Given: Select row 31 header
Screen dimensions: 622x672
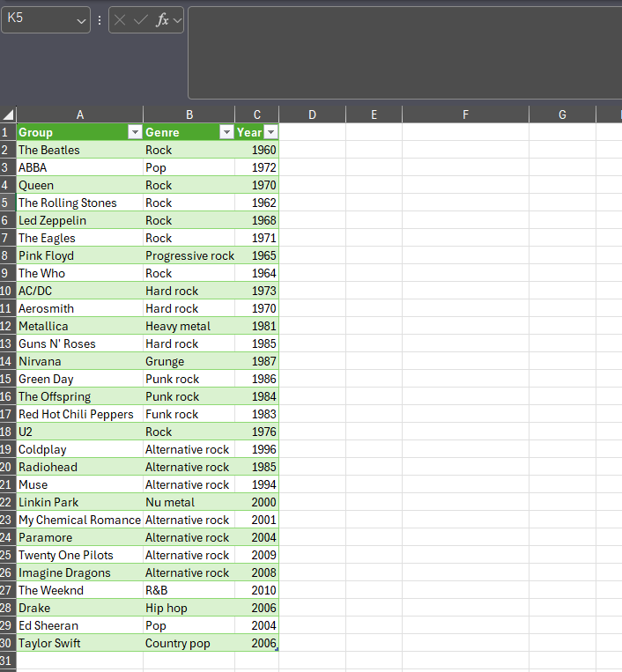Looking at the screenshot, I should (x=8, y=661).
